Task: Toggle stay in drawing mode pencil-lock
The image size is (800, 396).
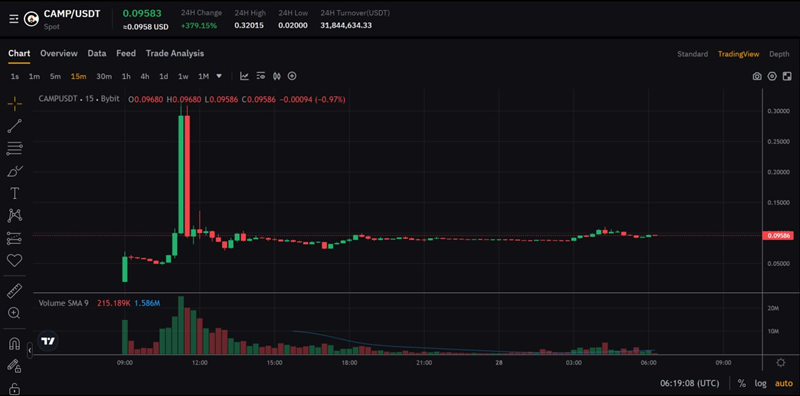Action: (x=14, y=366)
